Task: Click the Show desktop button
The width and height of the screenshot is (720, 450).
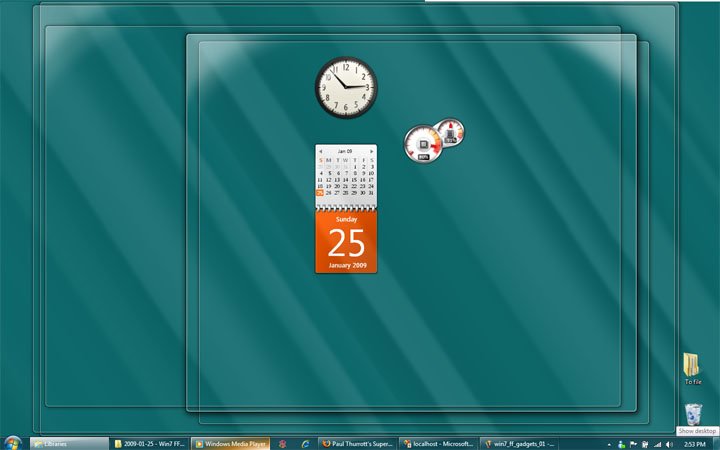Action: click(716, 444)
